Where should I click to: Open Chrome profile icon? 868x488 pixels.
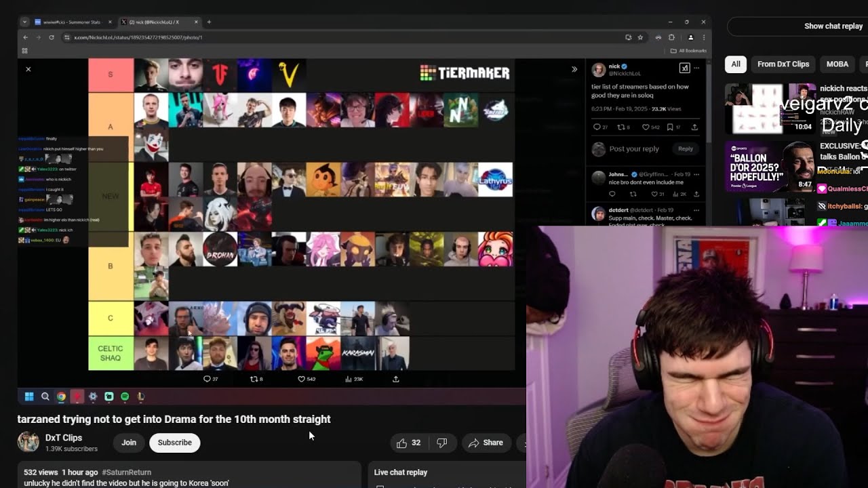click(690, 37)
